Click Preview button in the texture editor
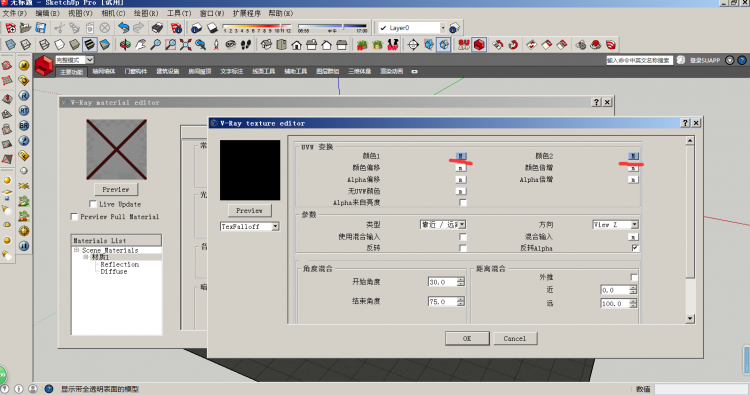 click(x=249, y=210)
